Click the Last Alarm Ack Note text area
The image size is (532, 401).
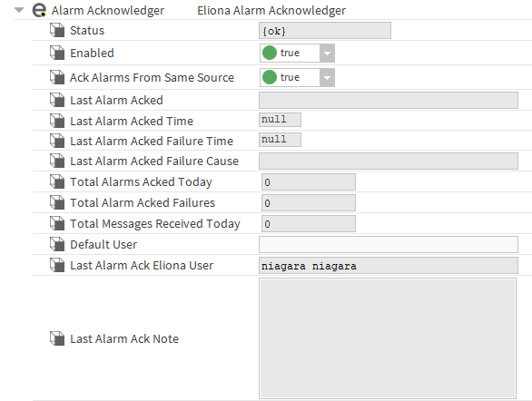[388, 338]
